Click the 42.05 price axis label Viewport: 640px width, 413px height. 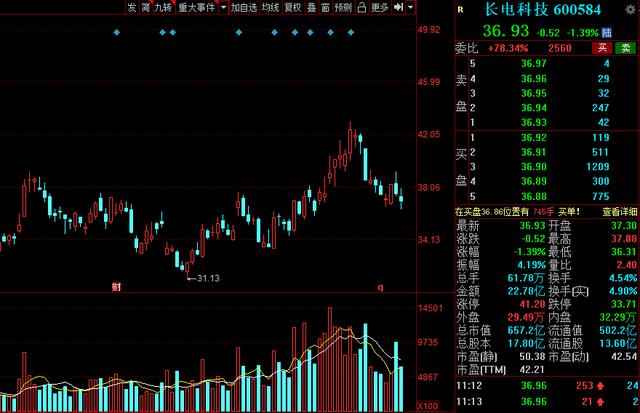(x=429, y=135)
